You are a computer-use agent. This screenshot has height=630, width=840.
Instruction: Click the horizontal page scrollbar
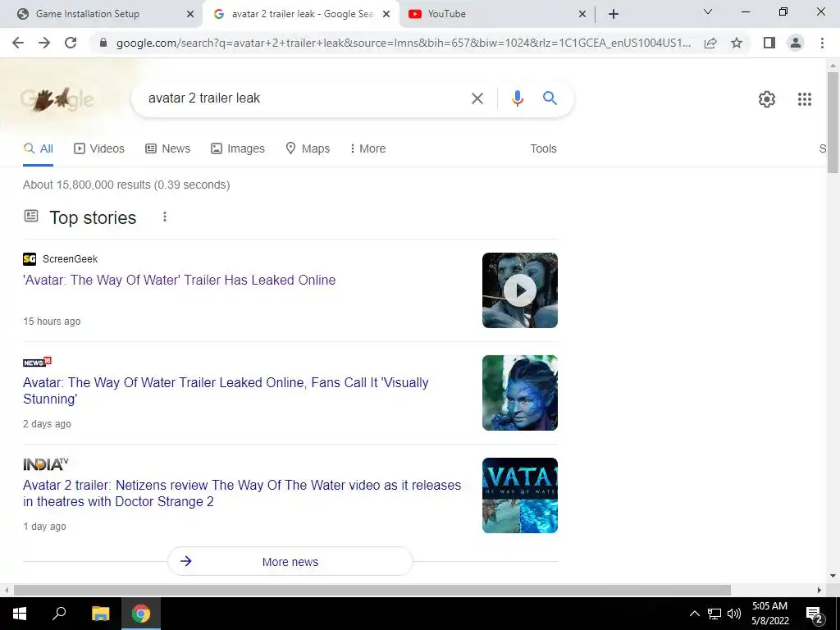click(372, 590)
